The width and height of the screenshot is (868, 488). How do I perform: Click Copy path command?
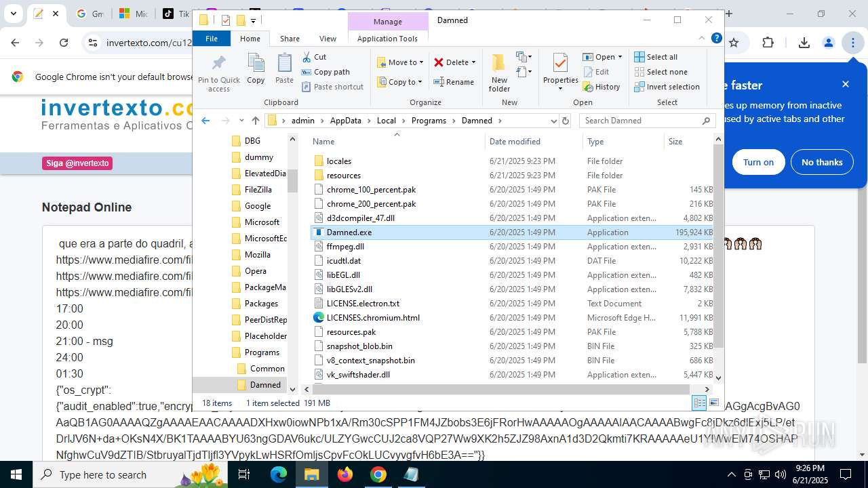pos(325,72)
